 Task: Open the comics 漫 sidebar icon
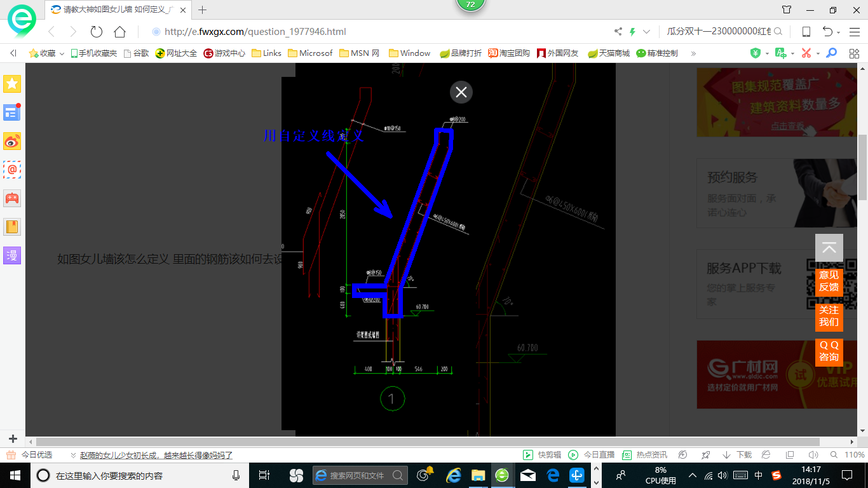(12, 255)
